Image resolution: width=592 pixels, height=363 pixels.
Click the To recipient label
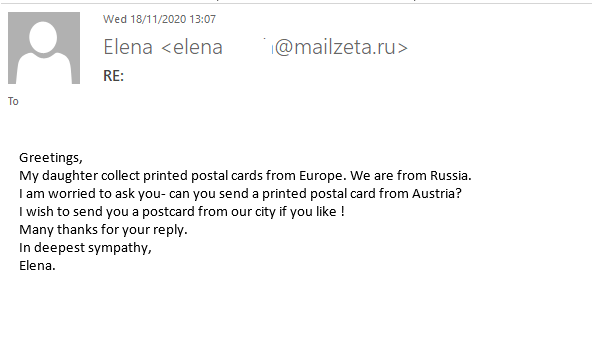[x=13, y=101]
